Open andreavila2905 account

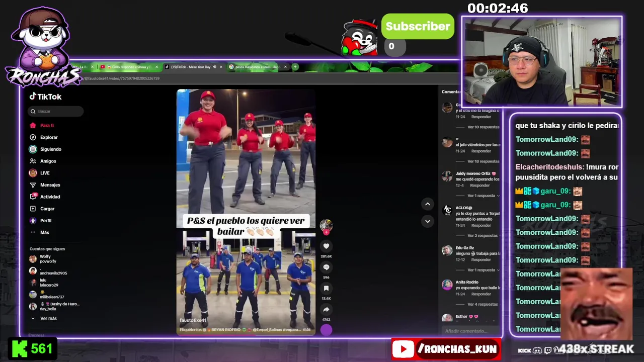pyautogui.click(x=48, y=271)
